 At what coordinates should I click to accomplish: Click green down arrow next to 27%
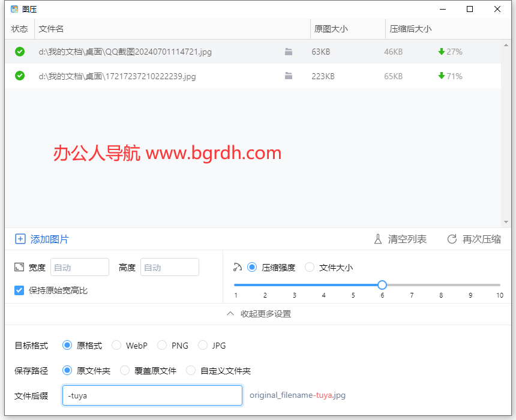pos(442,52)
